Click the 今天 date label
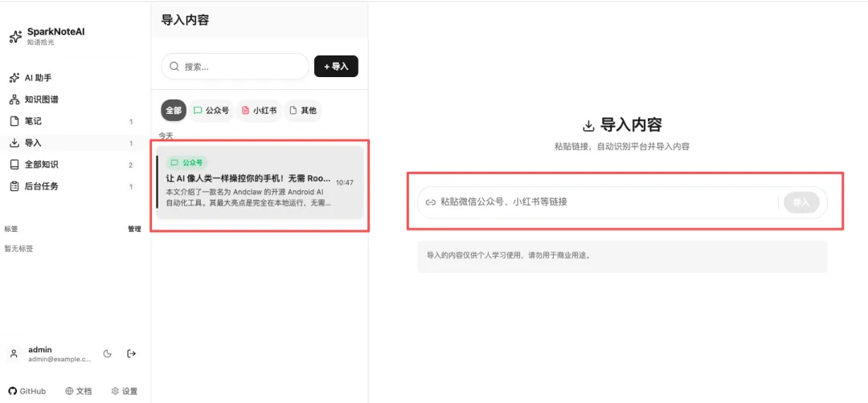 point(166,136)
